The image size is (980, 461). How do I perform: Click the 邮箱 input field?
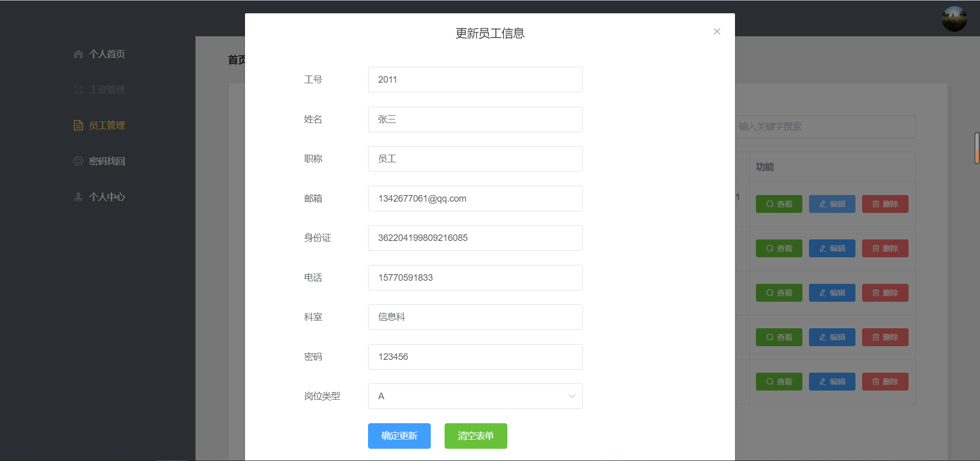click(x=475, y=199)
